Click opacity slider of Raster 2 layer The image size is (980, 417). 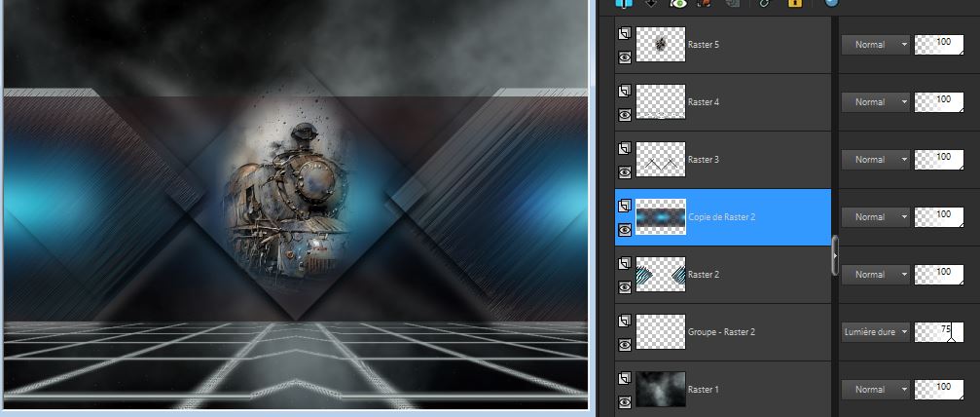(x=939, y=274)
